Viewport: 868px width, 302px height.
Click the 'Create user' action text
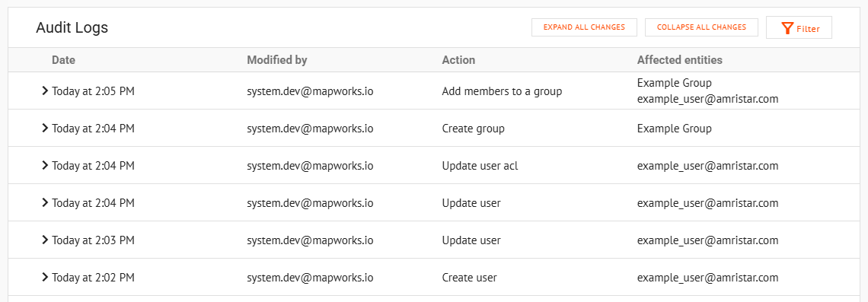point(470,278)
